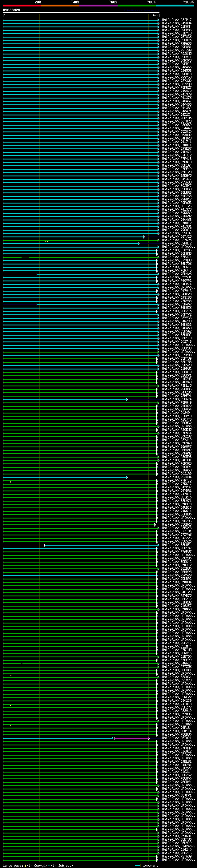Viewport: 197px width, 868px height.
Task: Select the UniRef100_P47943 label
Action: (x=176, y=291)
